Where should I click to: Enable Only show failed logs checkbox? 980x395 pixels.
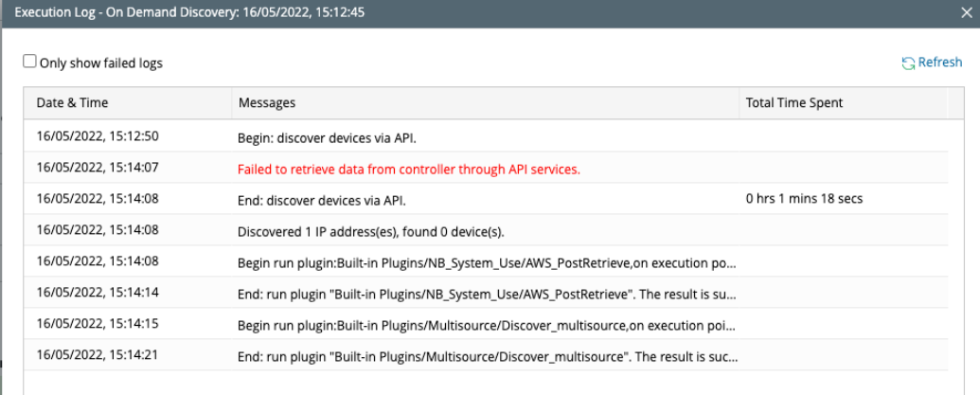click(x=30, y=63)
